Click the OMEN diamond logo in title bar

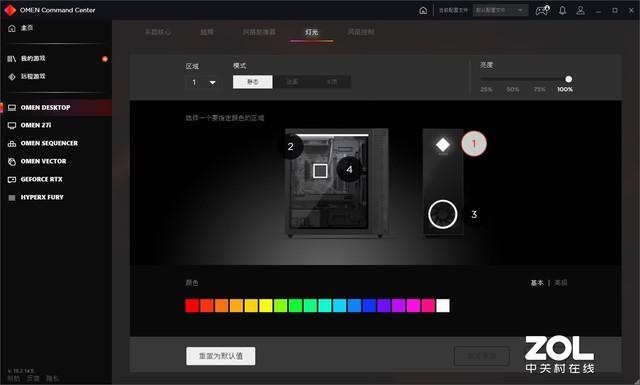click(10, 10)
